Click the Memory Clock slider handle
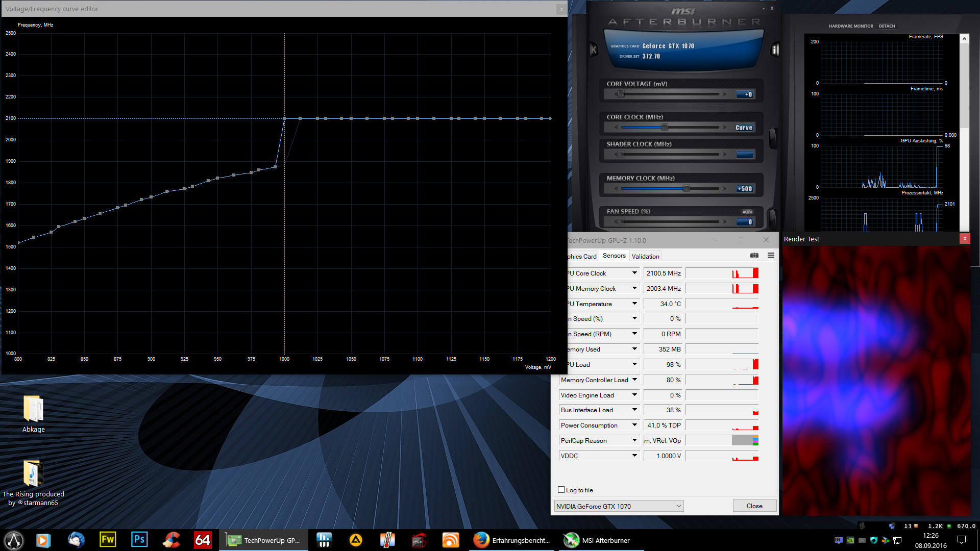Viewport: 980px width, 551px height. click(x=687, y=189)
